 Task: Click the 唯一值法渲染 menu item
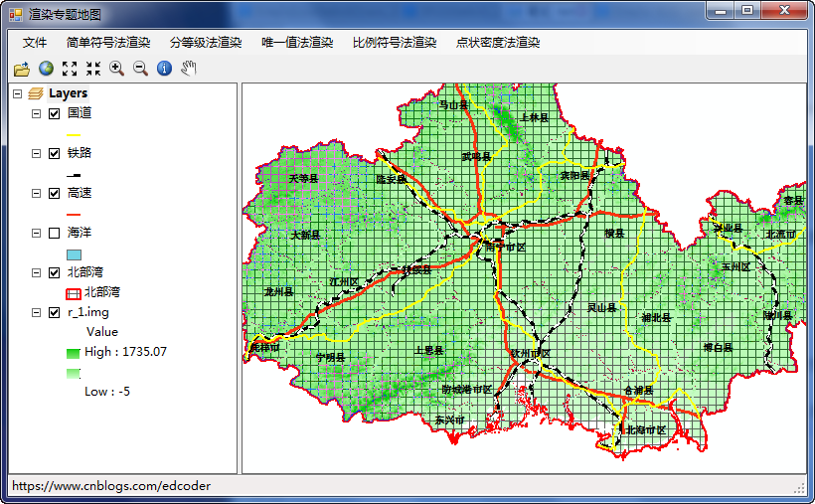pos(297,43)
